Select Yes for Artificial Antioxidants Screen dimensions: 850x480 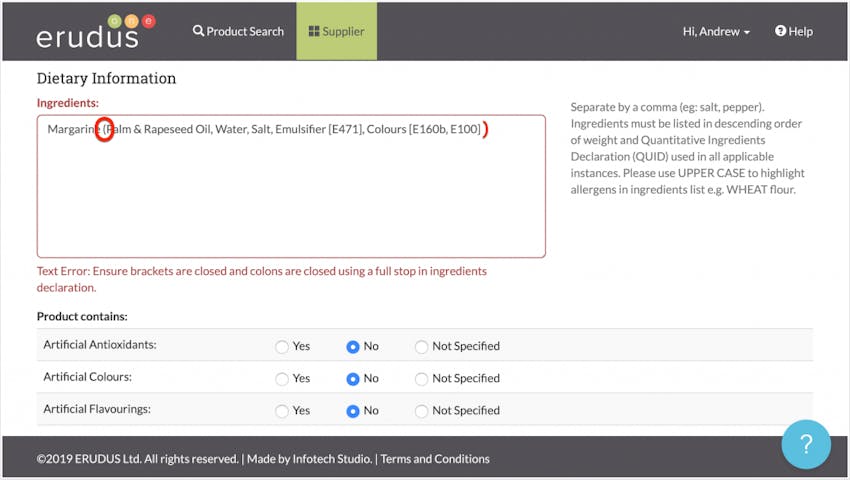click(x=281, y=347)
